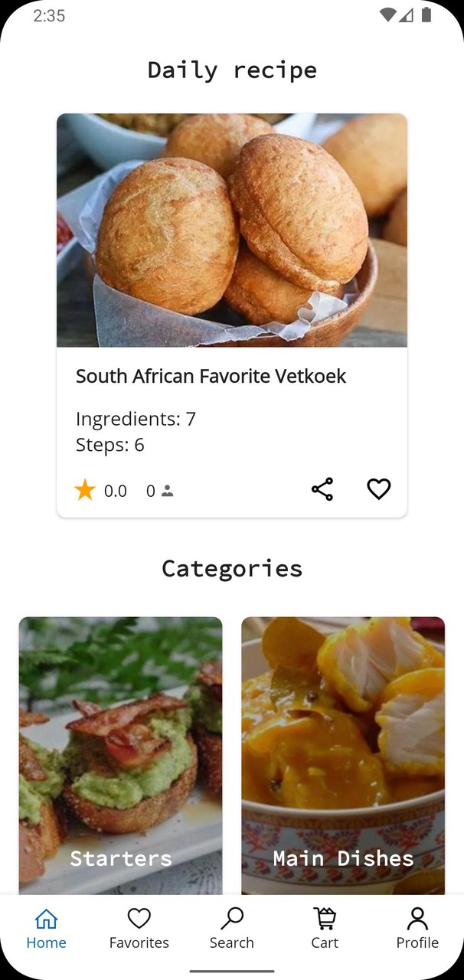Screen dimensions: 464x980
Task: Tap the Daily recipe heading
Action: coord(232,70)
